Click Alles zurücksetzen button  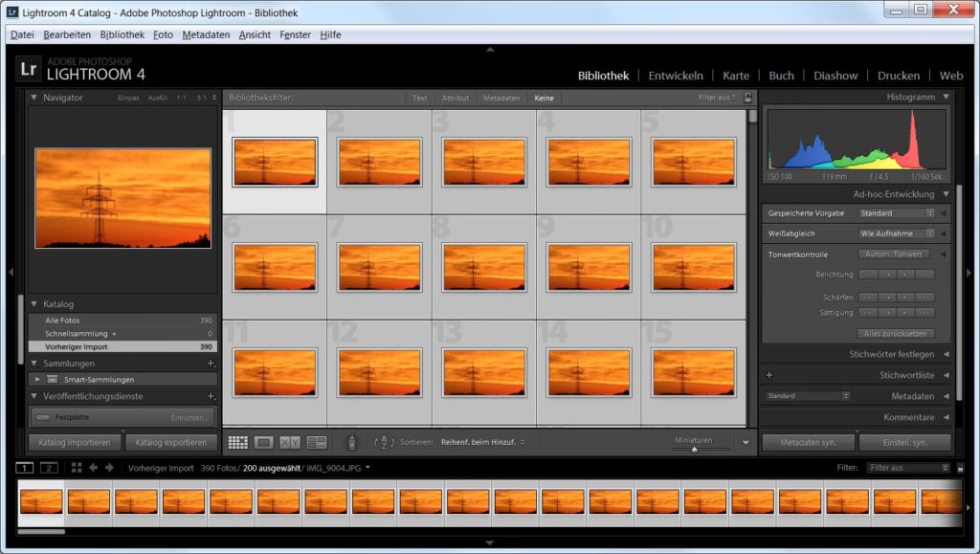[895, 334]
